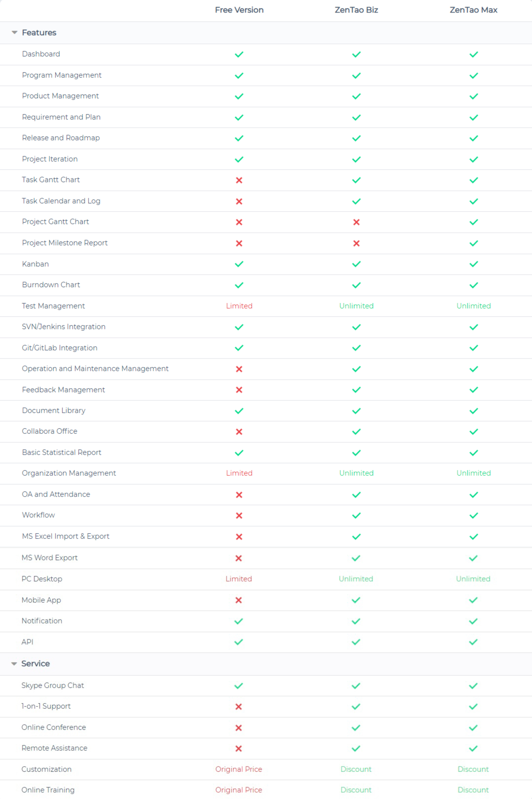
Task: Click ZenTao Max checkmark for API row
Action: tap(473, 642)
